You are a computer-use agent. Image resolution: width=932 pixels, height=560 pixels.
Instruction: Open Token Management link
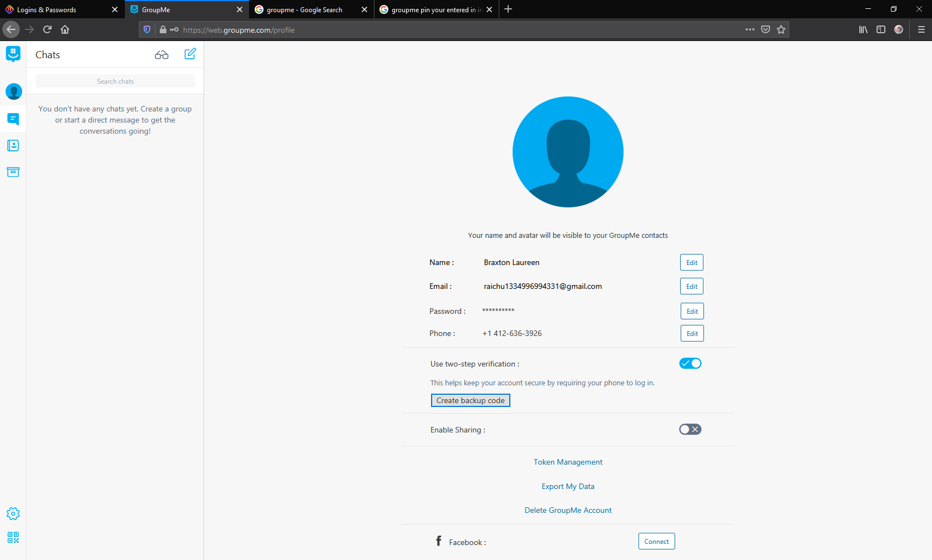pos(568,462)
